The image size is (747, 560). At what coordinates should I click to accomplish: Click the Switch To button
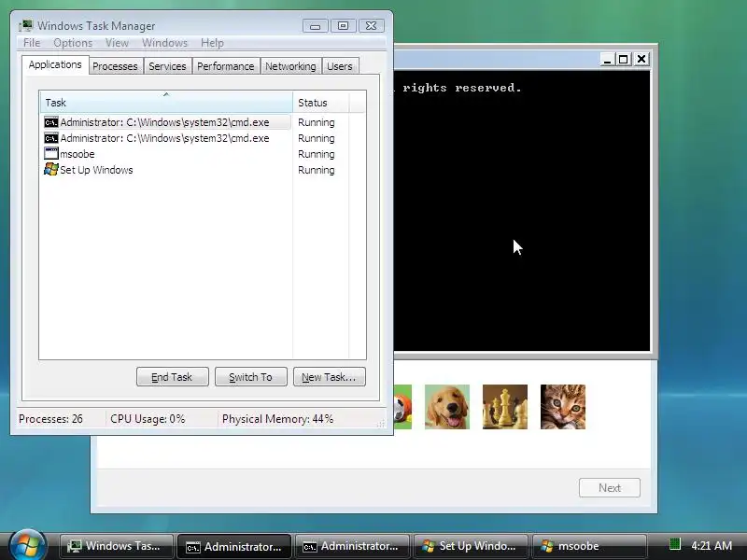(x=251, y=377)
